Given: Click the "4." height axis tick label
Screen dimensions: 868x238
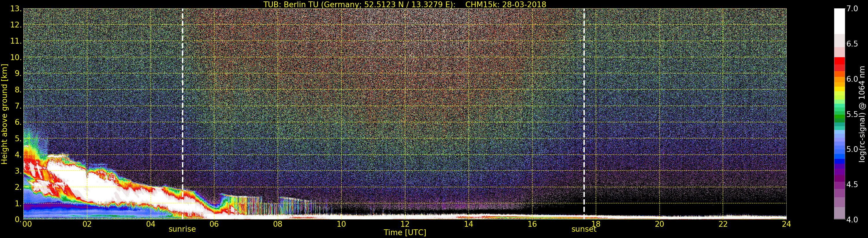Looking at the screenshot, I should 18,155.
